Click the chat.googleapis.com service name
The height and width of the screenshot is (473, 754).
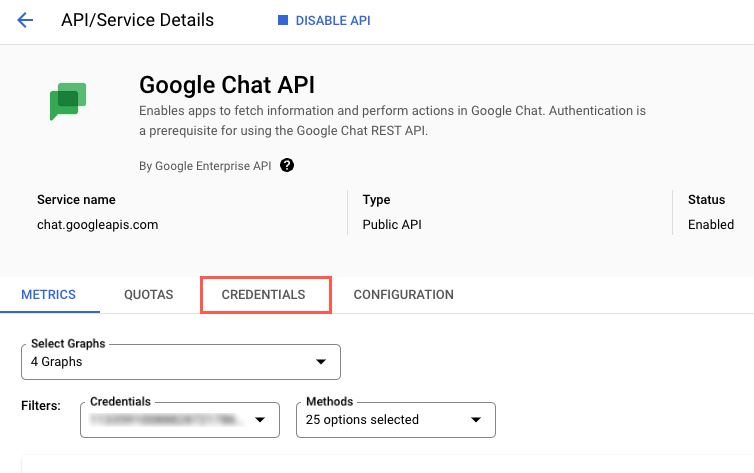click(97, 225)
